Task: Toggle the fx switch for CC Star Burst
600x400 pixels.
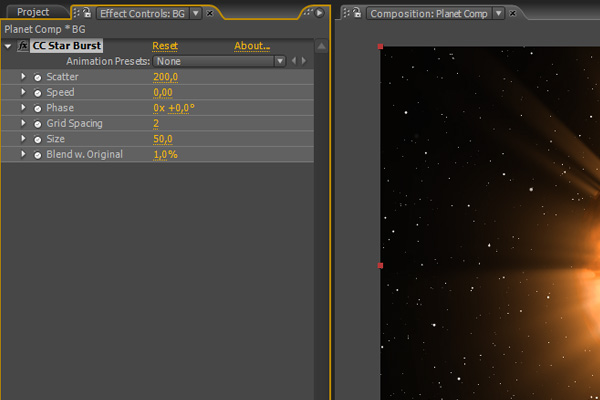Action: (23, 46)
